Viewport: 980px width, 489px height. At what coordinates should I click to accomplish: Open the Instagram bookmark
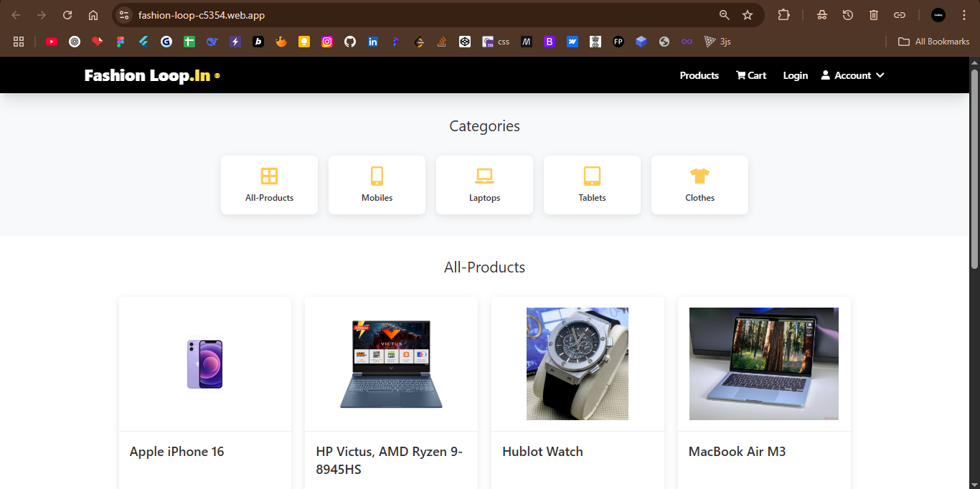point(327,42)
